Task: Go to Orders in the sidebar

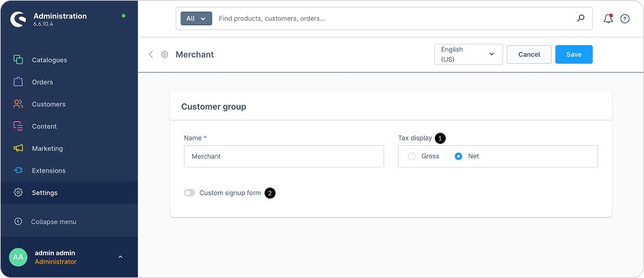Action: pos(42,82)
